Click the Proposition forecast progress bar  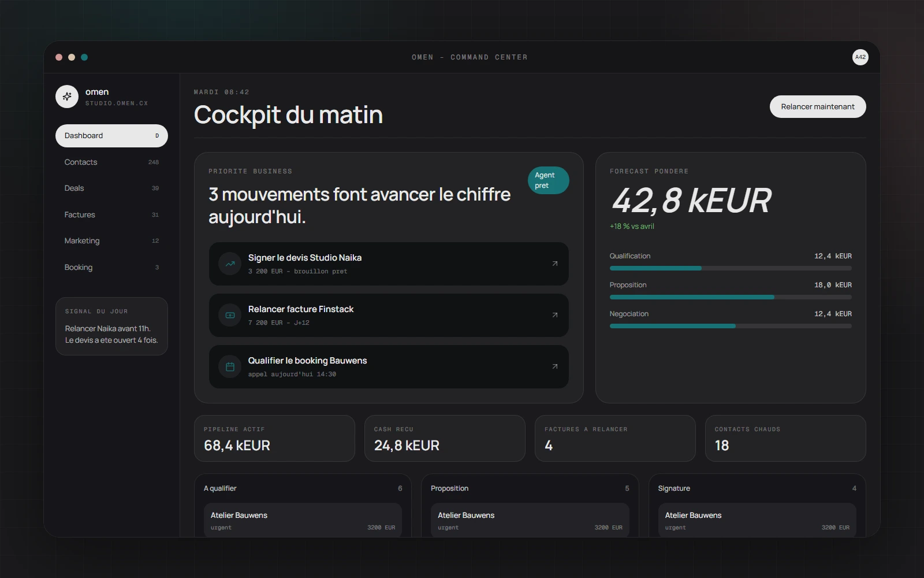pos(731,297)
